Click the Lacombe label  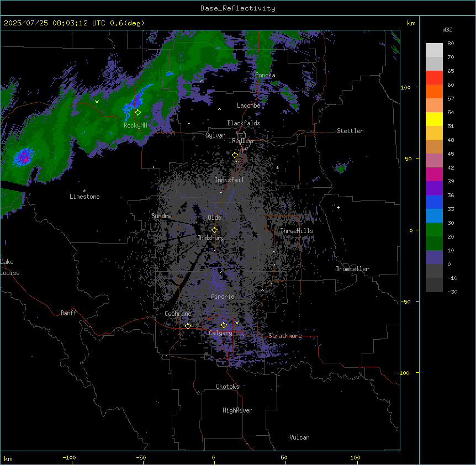248,105
